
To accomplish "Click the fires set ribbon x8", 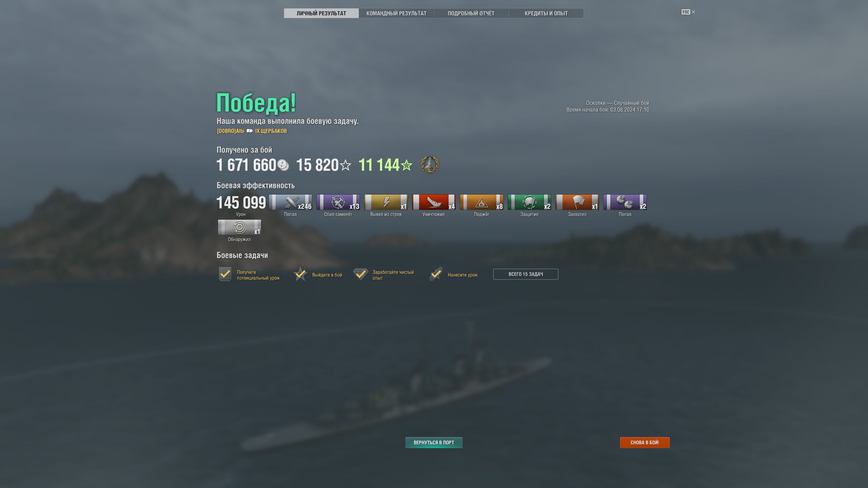I will point(481,202).
